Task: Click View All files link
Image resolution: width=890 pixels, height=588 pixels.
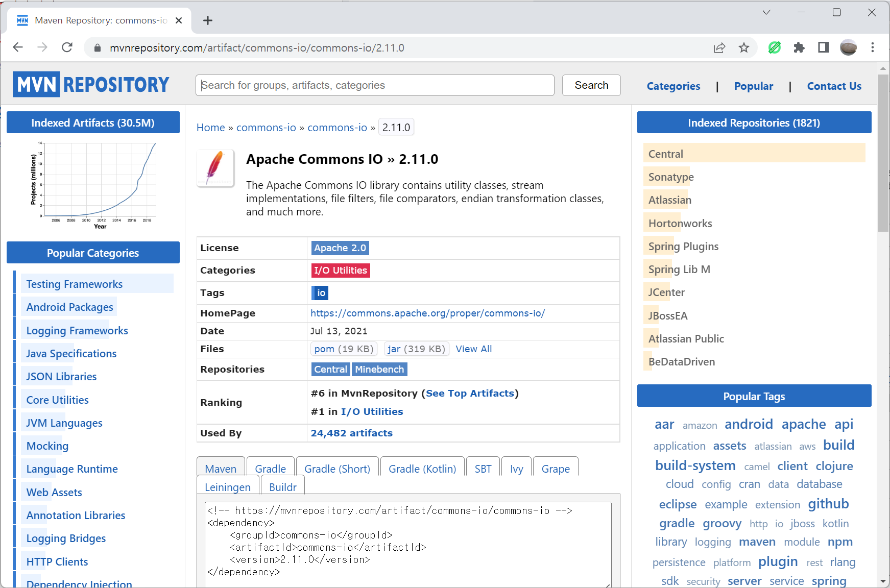Action: click(474, 349)
